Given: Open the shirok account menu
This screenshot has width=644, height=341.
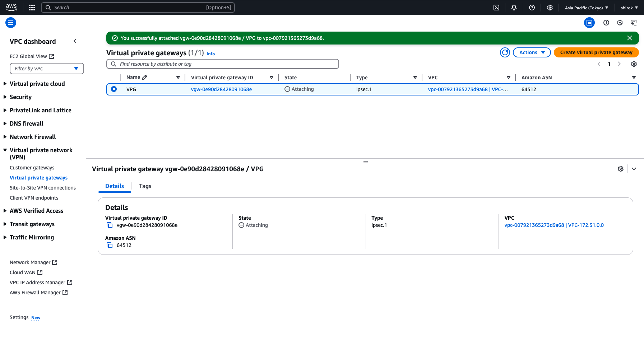Looking at the screenshot, I should tap(629, 8).
